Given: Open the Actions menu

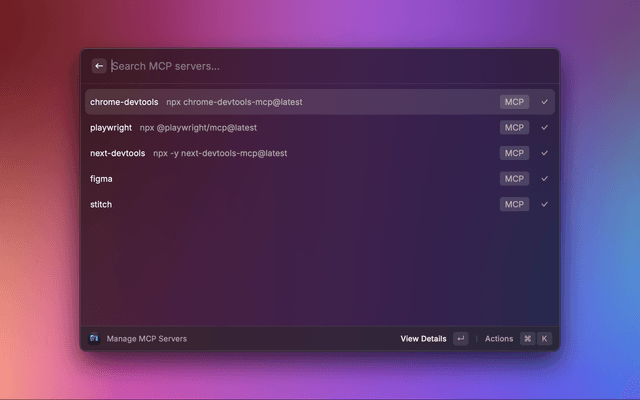Looking at the screenshot, I should pos(499,339).
